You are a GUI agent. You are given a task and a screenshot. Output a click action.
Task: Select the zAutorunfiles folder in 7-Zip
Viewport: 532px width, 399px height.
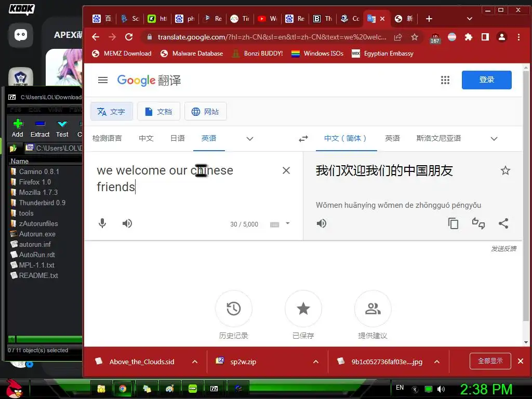(x=38, y=223)
